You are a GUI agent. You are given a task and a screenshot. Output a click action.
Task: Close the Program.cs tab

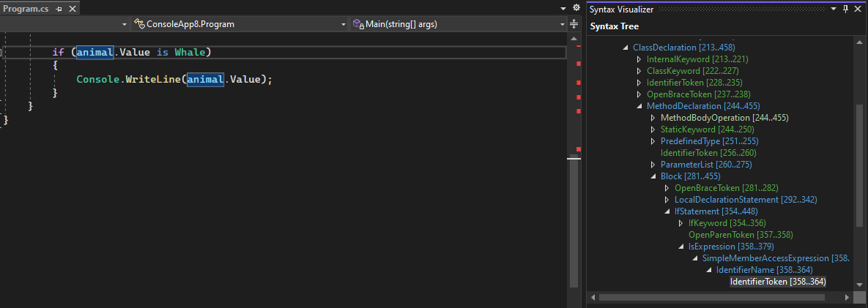[x=72, y=10]
